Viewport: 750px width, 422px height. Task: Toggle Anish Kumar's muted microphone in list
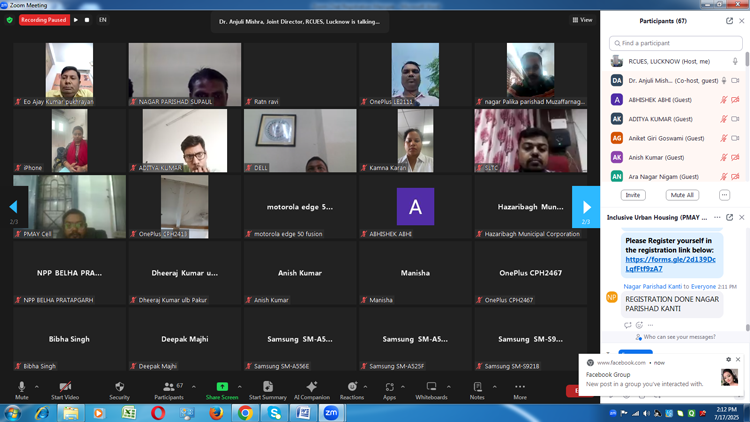tap(724, 157)
